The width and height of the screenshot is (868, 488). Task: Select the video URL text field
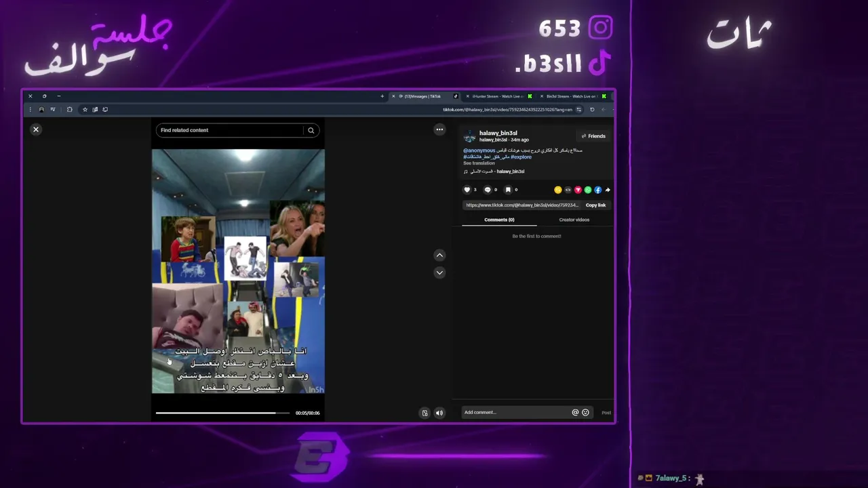pos(522,205)
